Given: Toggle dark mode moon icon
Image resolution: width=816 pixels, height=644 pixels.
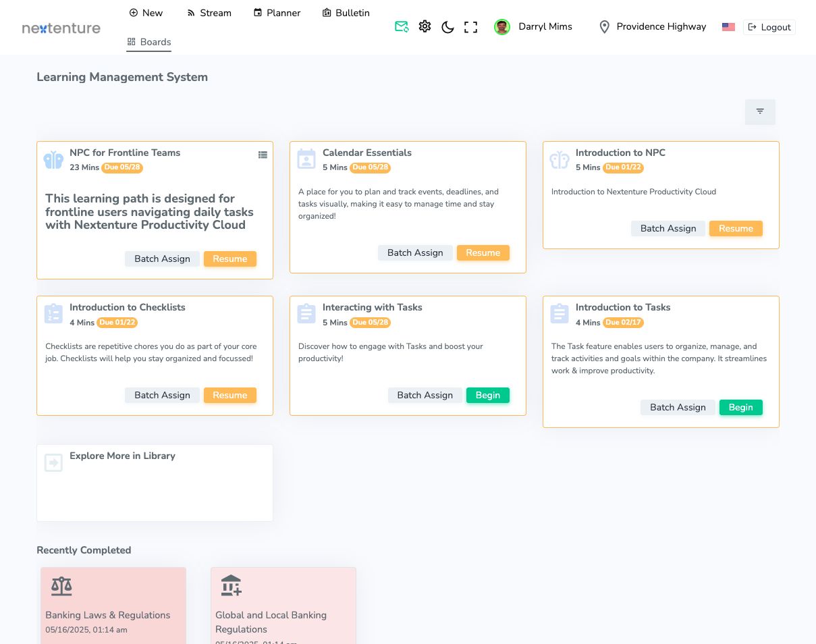Looking at the screenshot, I should pyautogui.click(x=447, y=27).
